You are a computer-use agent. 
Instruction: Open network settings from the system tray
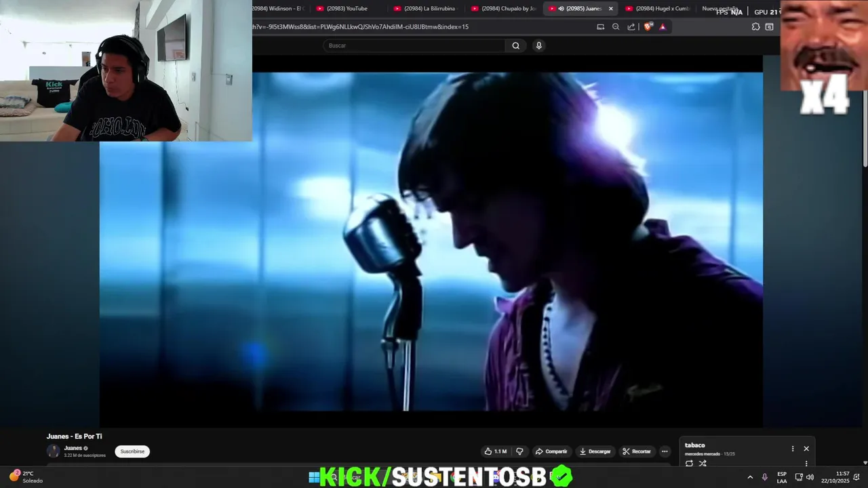(799, 477)
